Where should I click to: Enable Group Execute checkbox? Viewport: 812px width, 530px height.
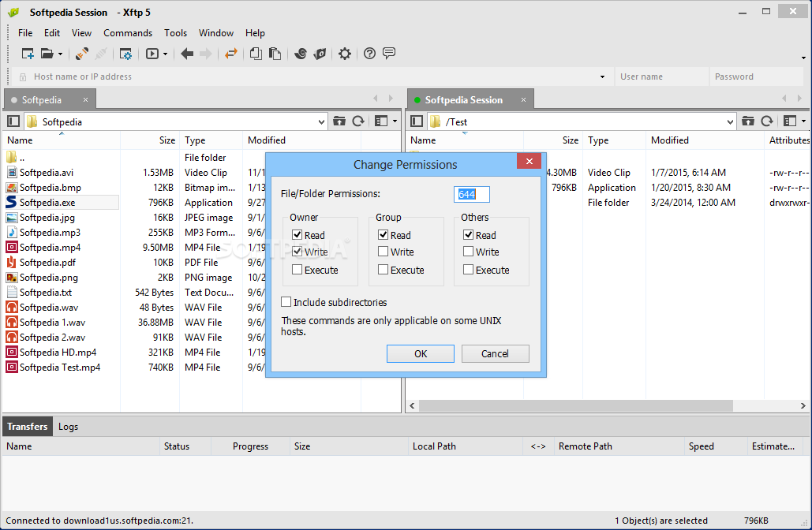point(384,270)
